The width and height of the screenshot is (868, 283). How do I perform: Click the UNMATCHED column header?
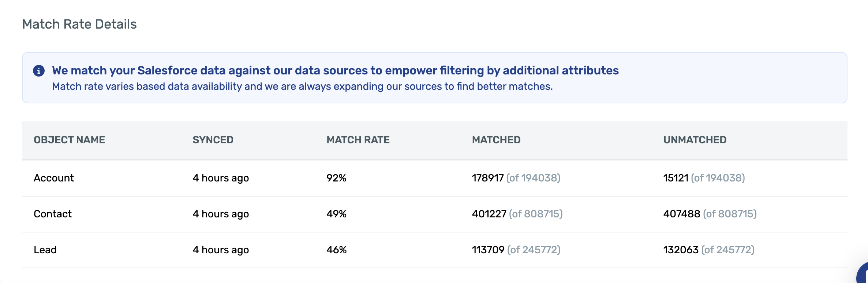pos(695,140)
